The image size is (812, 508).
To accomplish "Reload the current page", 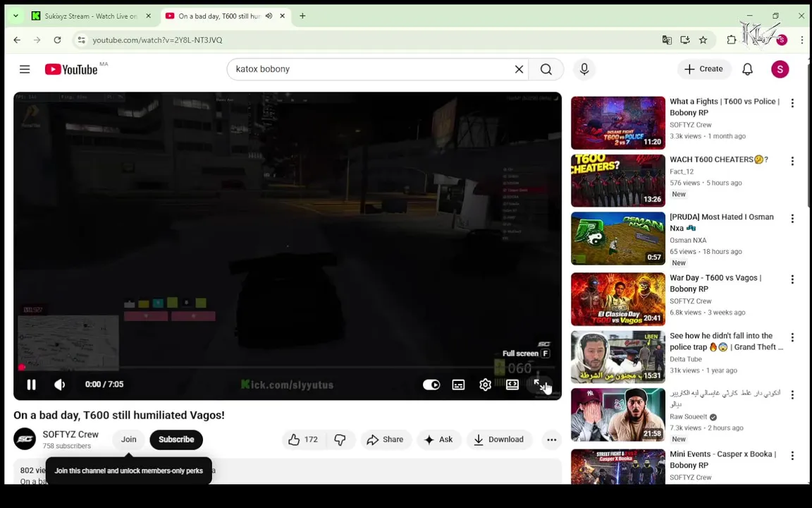I will (58, 40).
